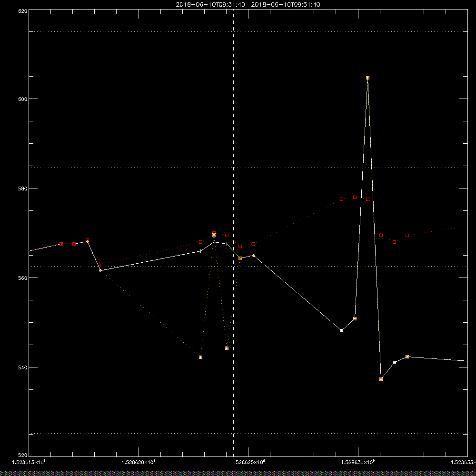Screen dimensions: 476x476
Task: Click the y-axis label 600
Action: 22,99
